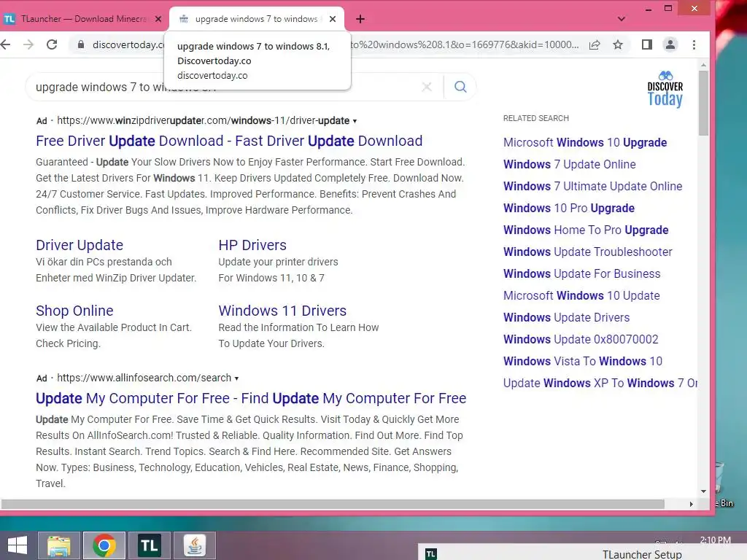The width and height of the screenshot is (747, 560).
Task: Open related search Windows Update Troubleshooter
Action: [588, 252]
